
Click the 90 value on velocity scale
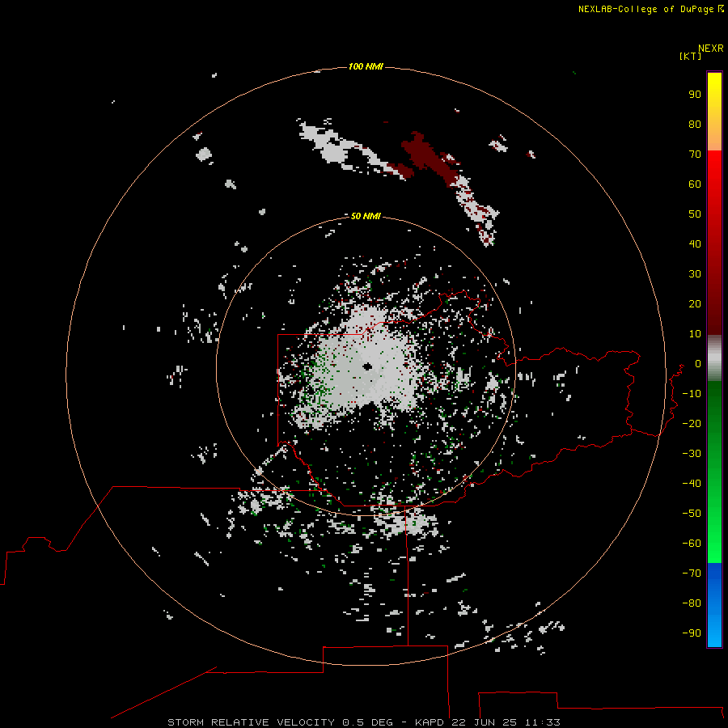coord(695,95)
